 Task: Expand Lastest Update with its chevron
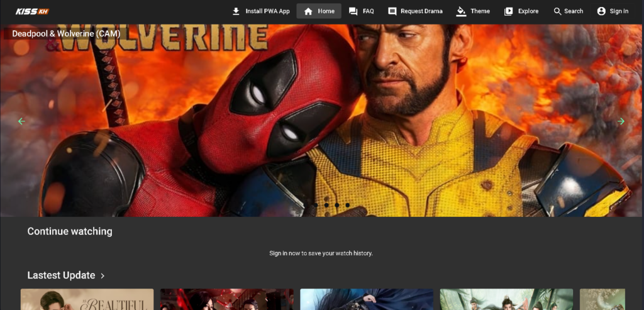103,276
